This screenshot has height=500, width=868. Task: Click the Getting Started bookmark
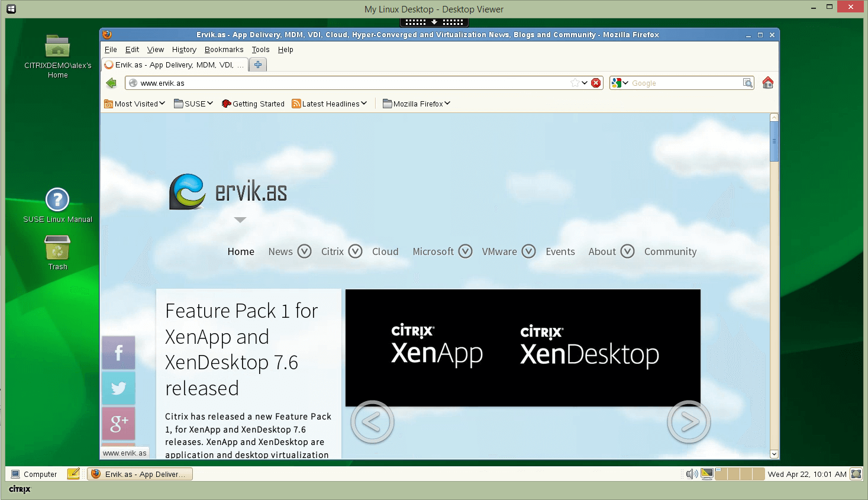tap(253, 104)
